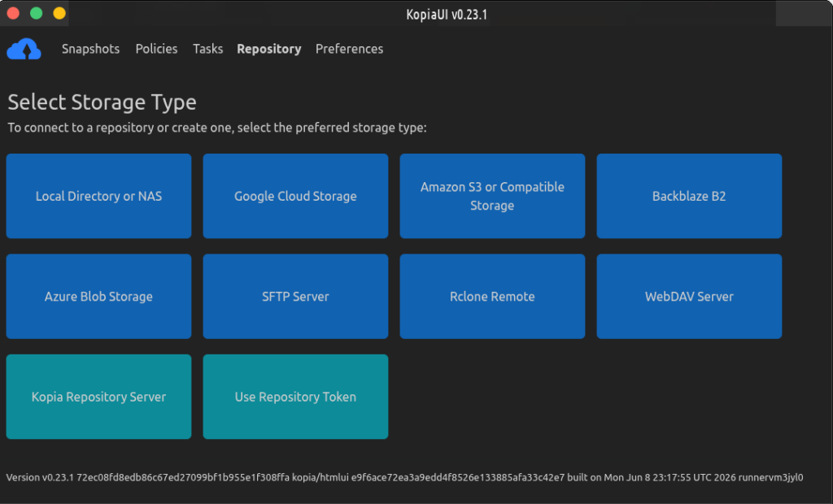Choose Backblaze B2 storage type
833x504 pixels.
pos(689,196)
